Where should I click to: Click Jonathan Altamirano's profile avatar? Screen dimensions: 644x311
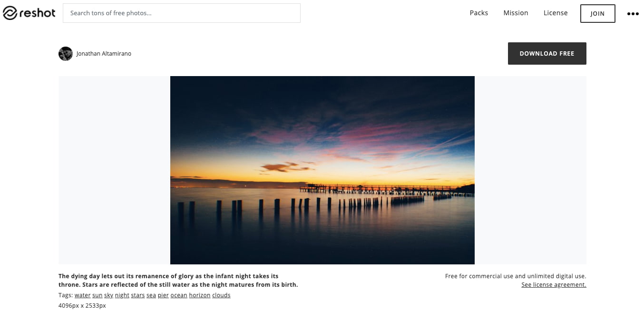pyautogui.click(x=66, y=54)
